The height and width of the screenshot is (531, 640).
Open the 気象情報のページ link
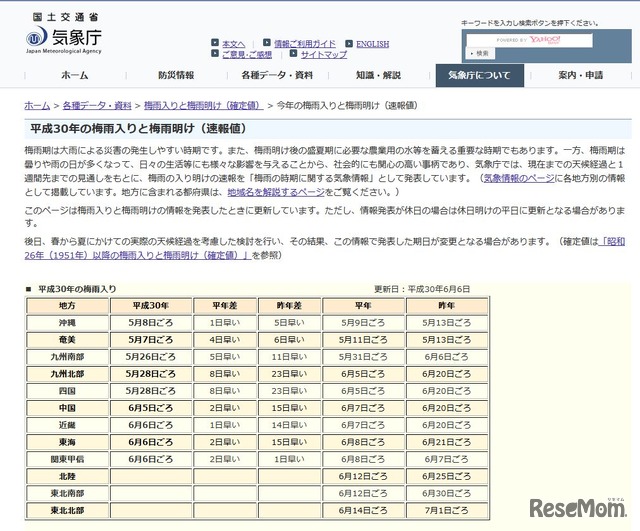point(519,178)
